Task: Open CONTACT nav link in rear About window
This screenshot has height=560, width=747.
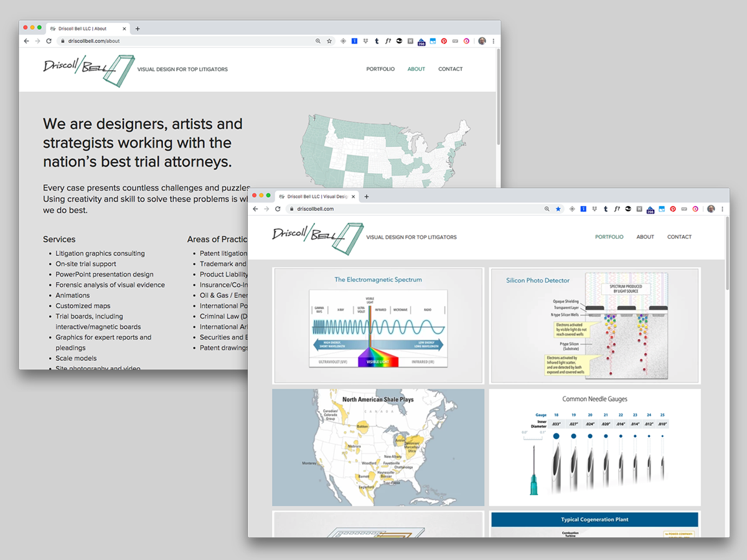Action: click(450, 69)
